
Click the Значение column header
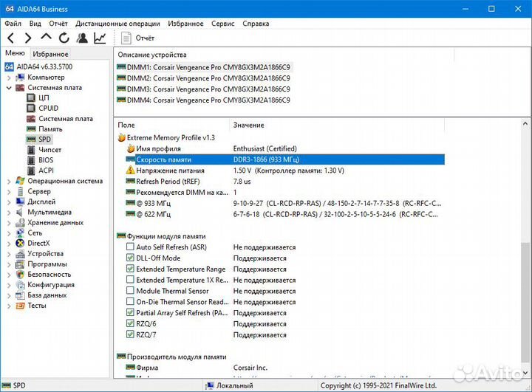(248, 125)
